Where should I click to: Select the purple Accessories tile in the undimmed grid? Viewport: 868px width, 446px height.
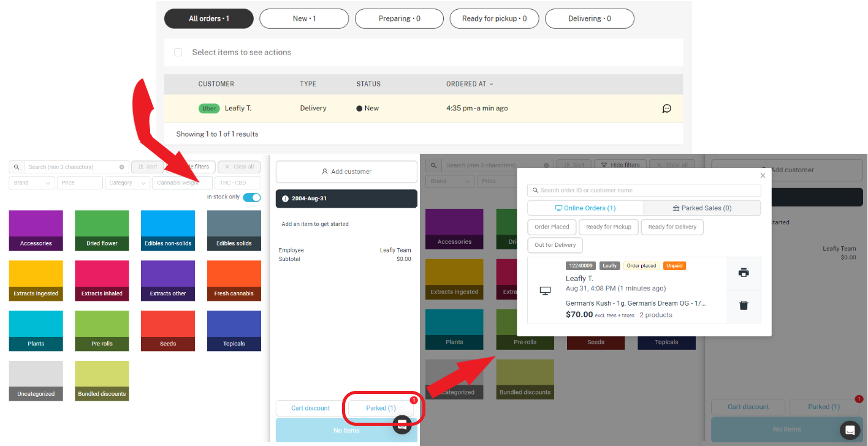(36, 230)
